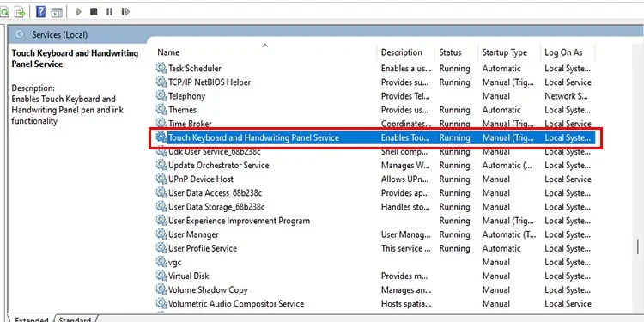Screen dimensions: 644x322
Task: Click the vertical scrollbar thumb in services list
Action: tap(638, 246)
